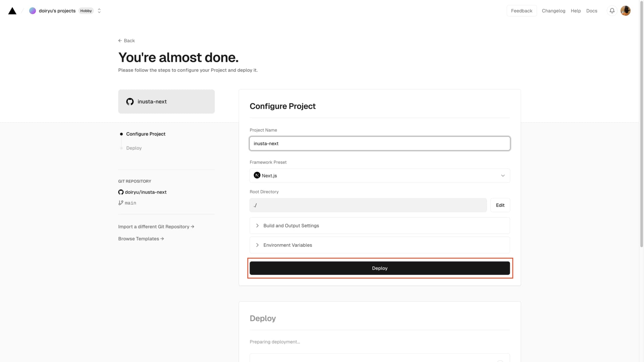Image resolution: width=644 pixels, height=362 pixels.
Task: Click the GitHub icon in inusta-next card
Action: coord(130,102)
